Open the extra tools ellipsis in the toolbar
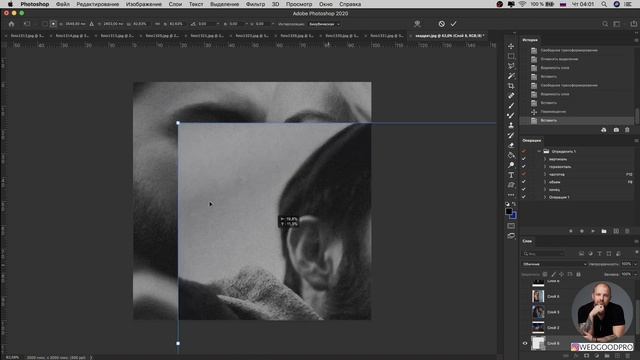This screenshot has height=360, width=640. pyautogui.click(x=511, y=195)
